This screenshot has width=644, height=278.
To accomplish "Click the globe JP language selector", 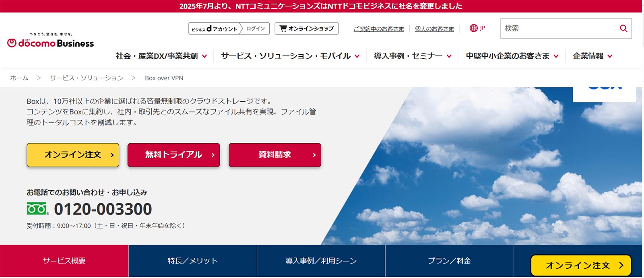I will [x=477, y=28].
